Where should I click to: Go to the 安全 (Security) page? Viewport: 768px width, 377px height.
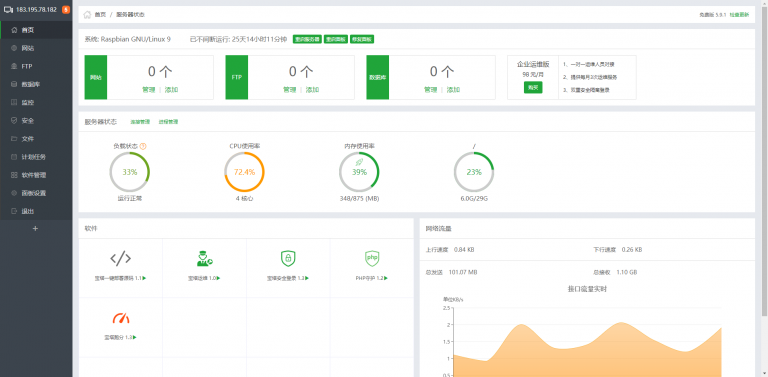tap(36, 120)
